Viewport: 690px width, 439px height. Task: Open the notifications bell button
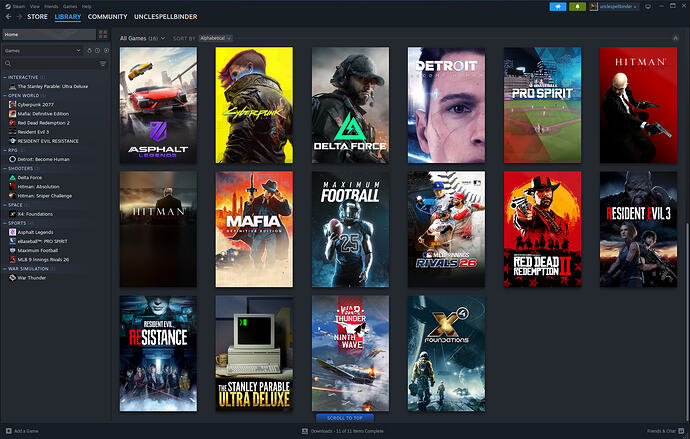[577, 7]
